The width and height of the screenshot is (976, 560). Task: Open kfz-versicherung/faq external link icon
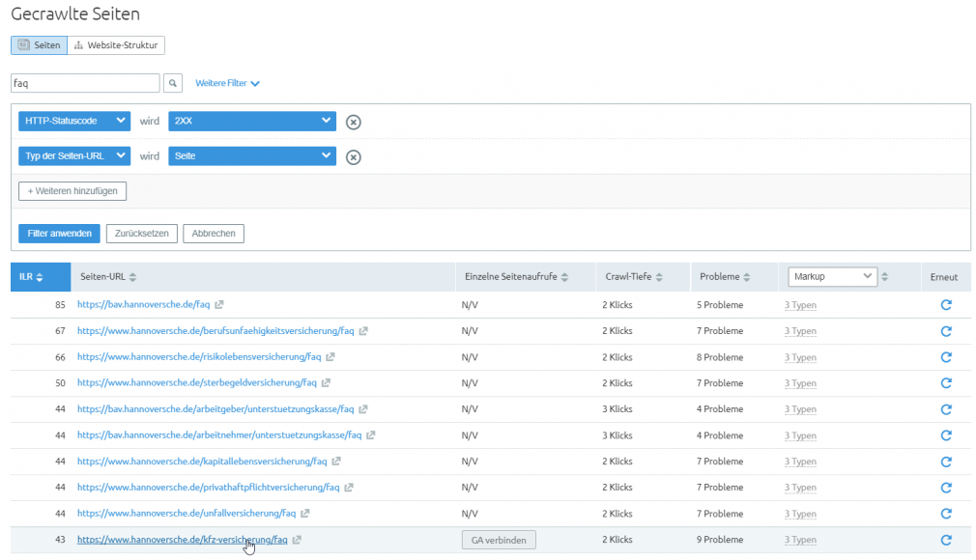297,540
